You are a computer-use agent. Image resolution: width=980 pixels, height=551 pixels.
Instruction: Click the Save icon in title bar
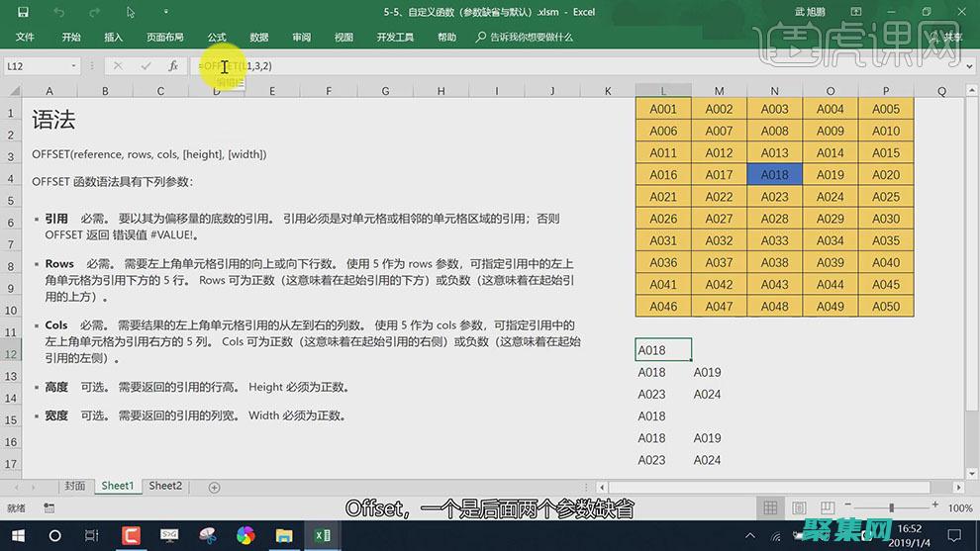23,12
